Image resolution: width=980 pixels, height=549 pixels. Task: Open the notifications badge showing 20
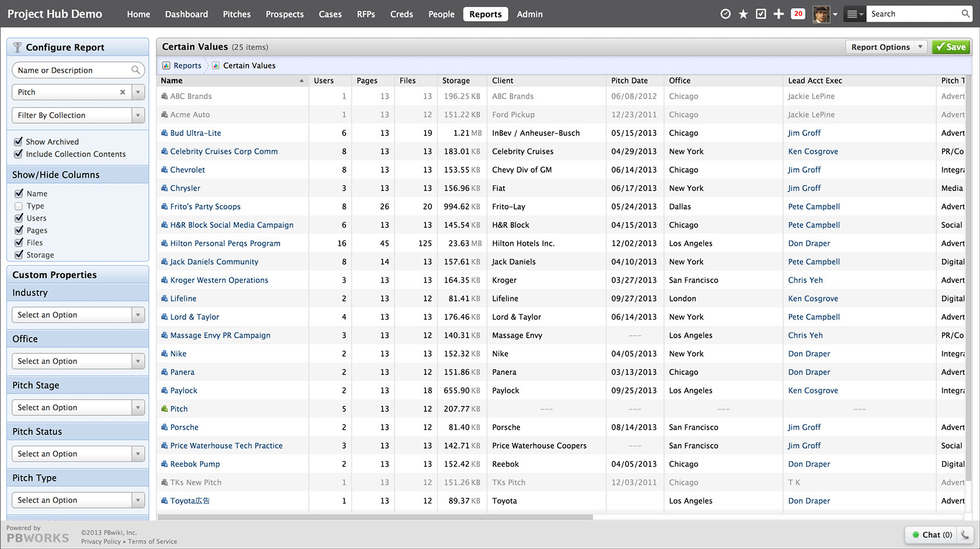tap(797, 13)
